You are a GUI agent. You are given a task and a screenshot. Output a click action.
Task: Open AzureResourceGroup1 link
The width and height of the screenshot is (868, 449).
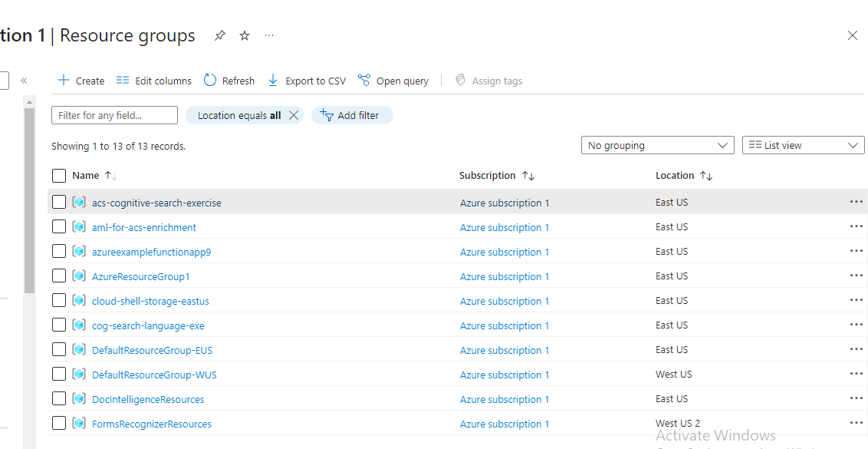(140, 276)
